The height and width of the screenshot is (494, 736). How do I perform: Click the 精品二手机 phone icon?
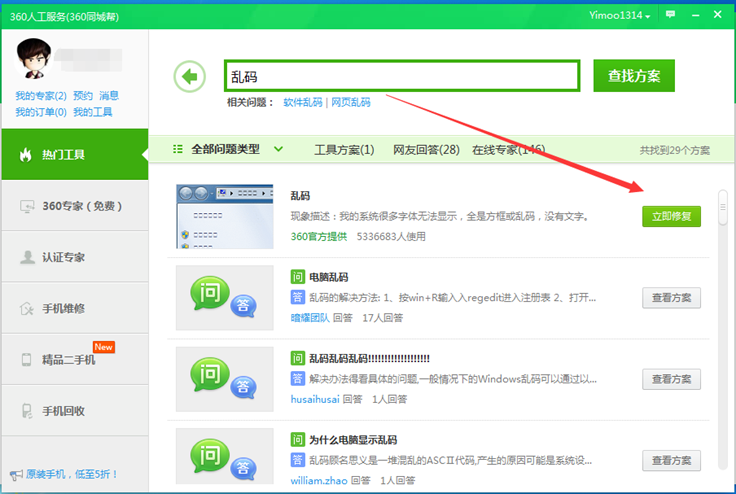coord(27,360)
